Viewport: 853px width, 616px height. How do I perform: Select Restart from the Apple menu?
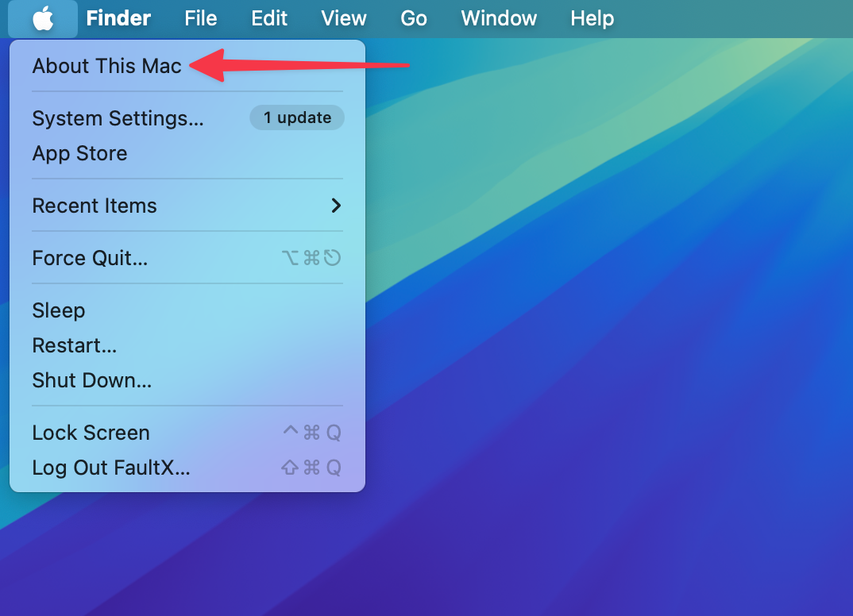[x=74, y=345]
